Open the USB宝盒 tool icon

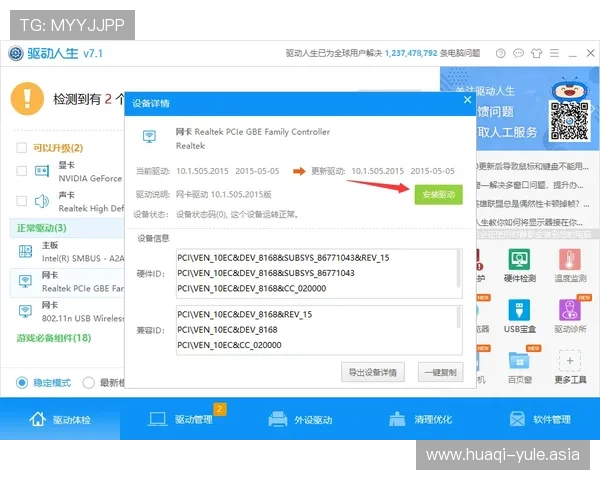(x=519, y=310)
